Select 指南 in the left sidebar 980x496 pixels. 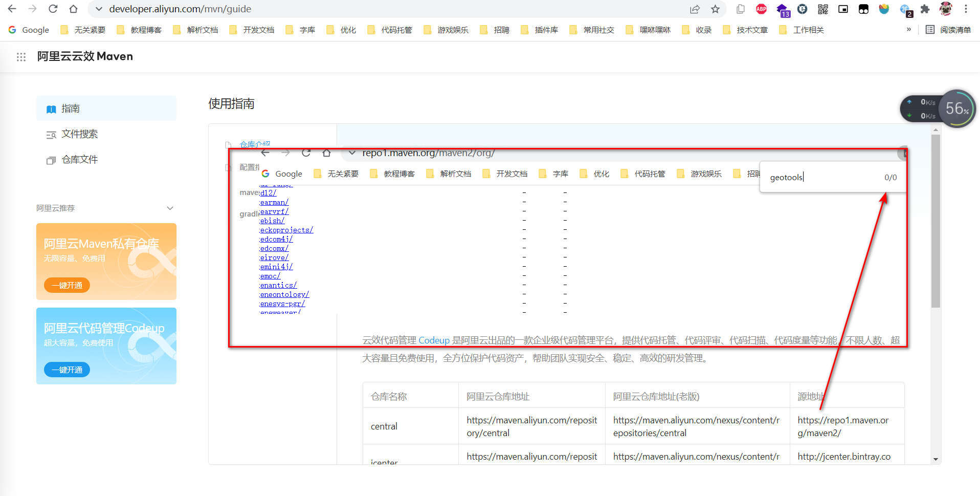pos(106,109)
